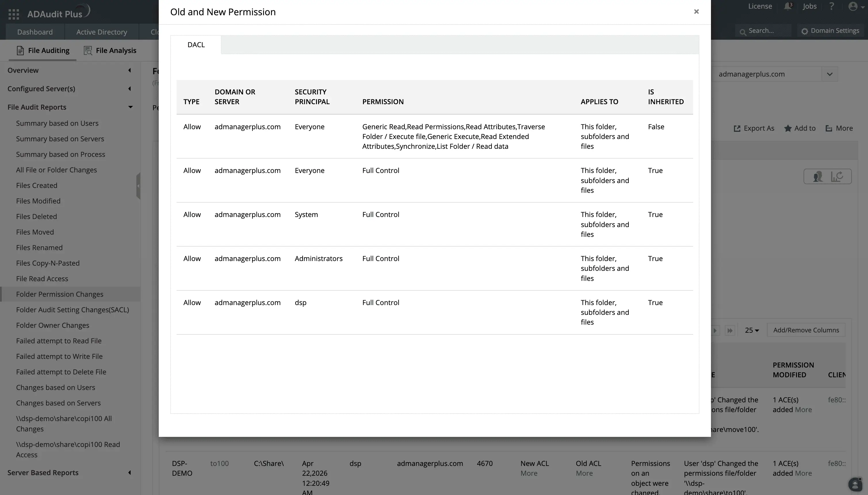This screenshot has height=495, width=868.
Task: Open Files Moved report
Action: pos(35,232)
